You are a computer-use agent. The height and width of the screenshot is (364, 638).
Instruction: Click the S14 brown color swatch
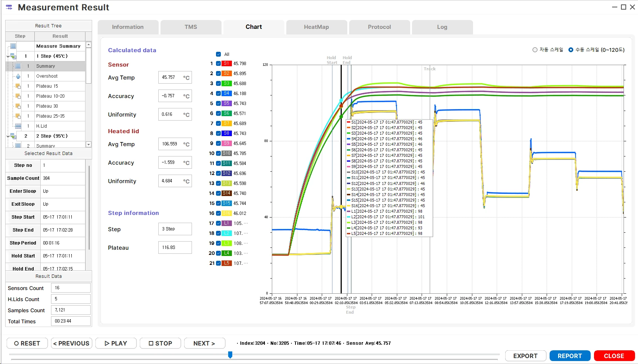pos(227,193)
